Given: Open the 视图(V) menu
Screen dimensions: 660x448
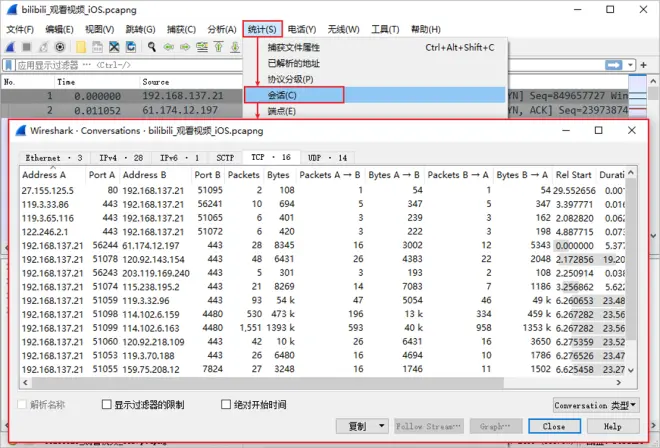Looking at the screenshot, I should click(100, 29).
